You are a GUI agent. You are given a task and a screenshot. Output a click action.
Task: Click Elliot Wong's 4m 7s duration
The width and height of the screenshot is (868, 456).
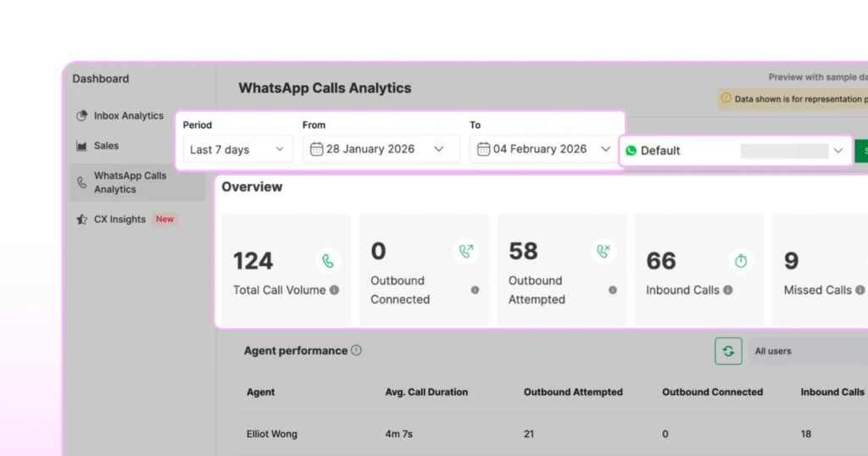398,434
